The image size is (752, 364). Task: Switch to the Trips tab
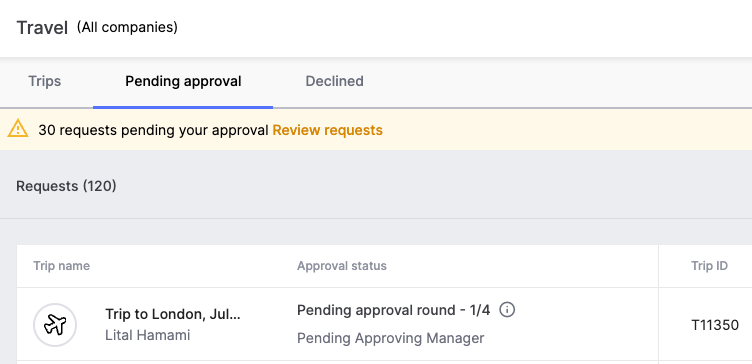(x=45, y=81)
